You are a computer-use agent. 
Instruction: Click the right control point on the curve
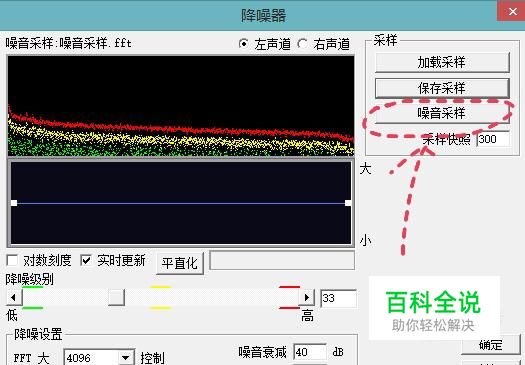coord(348,203)
